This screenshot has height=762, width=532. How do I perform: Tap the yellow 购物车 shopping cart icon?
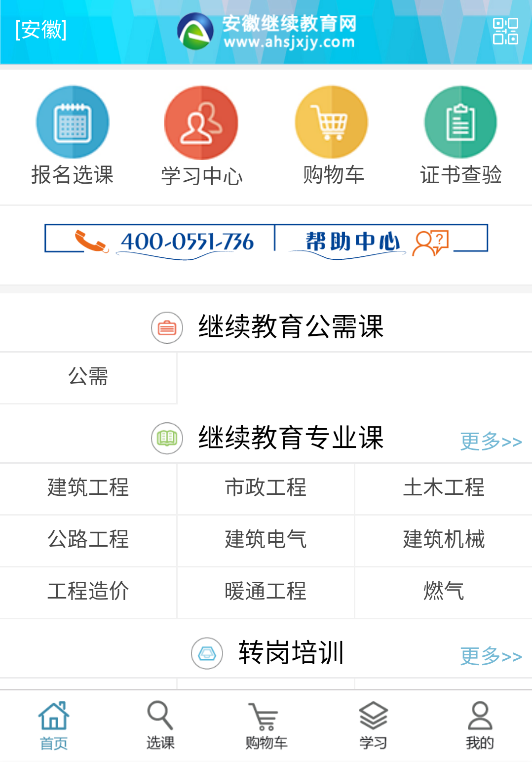click(331, 122)
